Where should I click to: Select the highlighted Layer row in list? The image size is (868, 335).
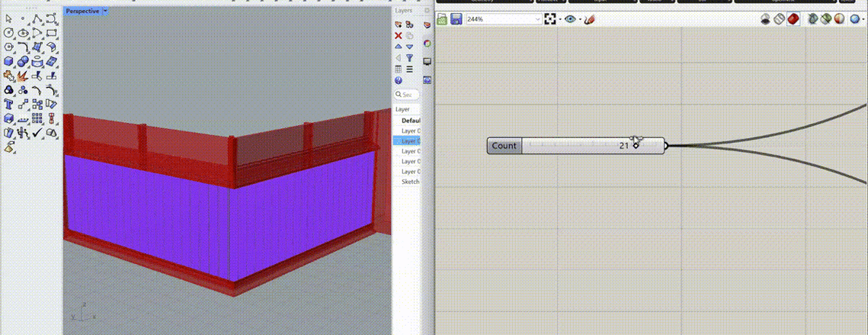tap(407, 141)
